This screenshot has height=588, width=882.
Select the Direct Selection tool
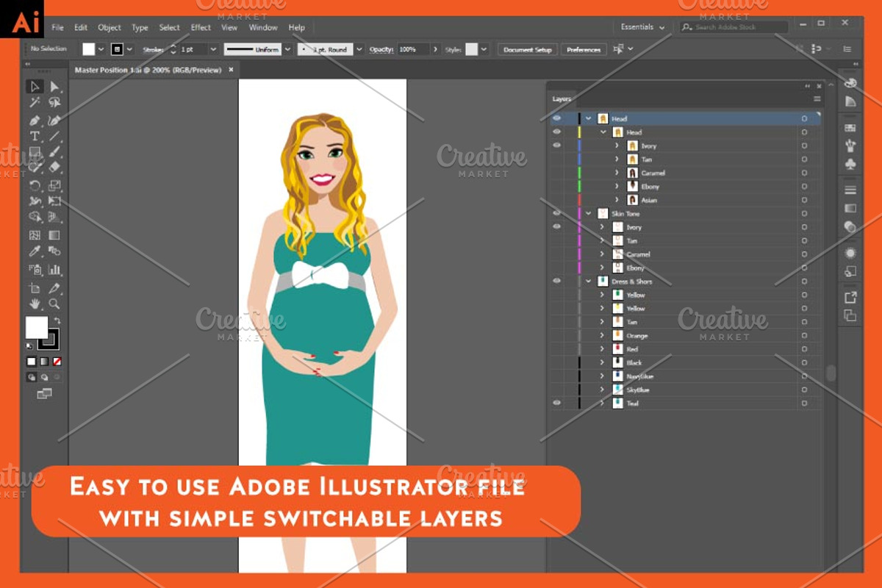(x=54, y=87)
